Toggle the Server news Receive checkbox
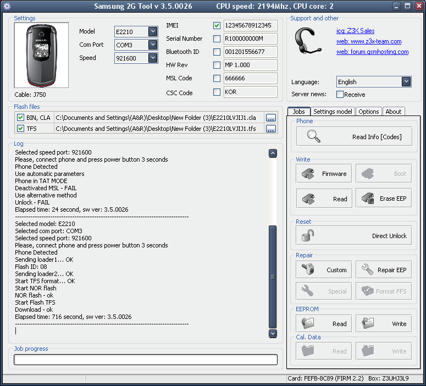Screen dimensions: 426x386 click(340, 94)
